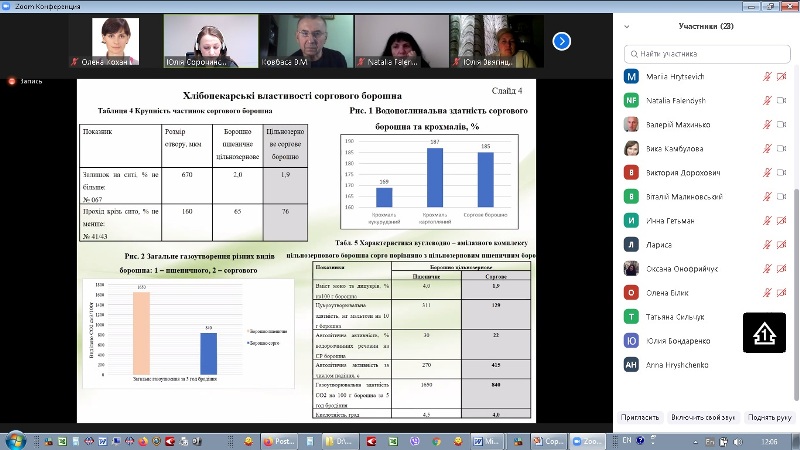Click the Поднять руку button
This screenshot has width=800, height=450.
(769, 417)
